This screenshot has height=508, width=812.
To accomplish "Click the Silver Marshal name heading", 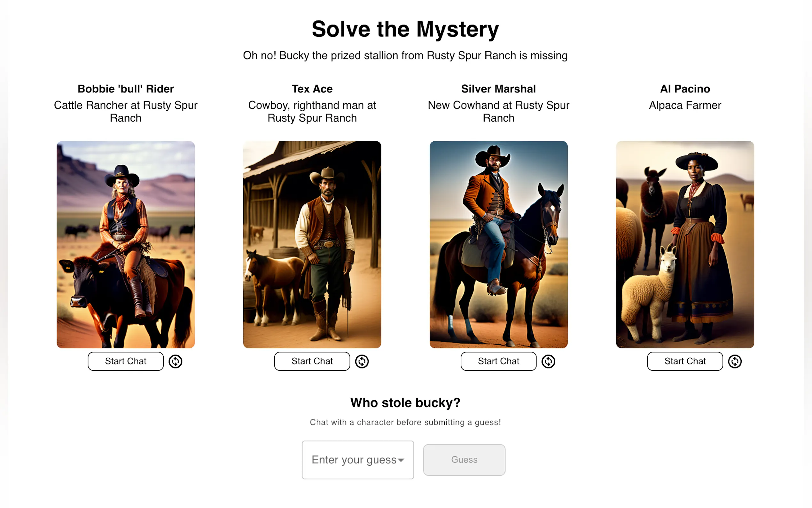I will [498, 89].
